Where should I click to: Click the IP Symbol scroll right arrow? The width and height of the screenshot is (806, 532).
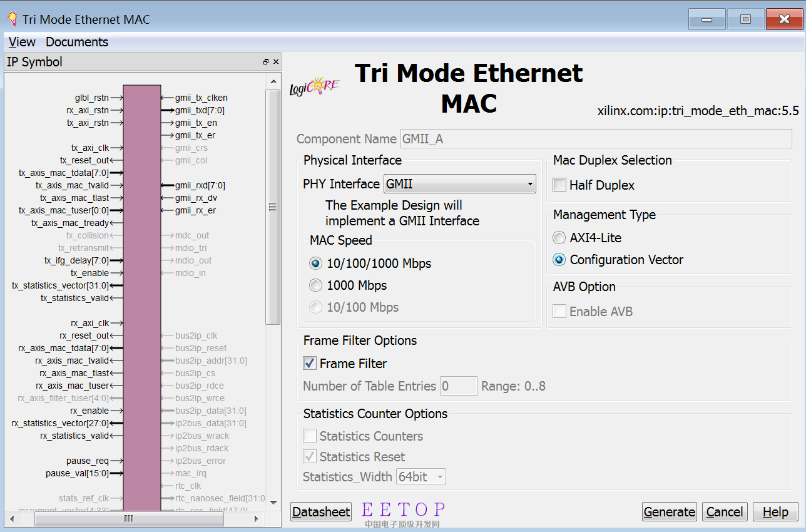coord(256,518)
